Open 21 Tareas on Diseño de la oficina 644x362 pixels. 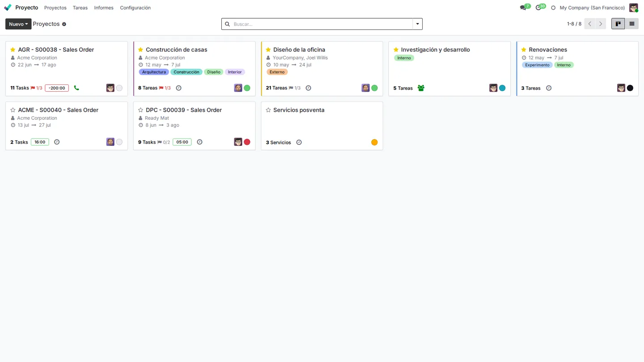point(276,88)
